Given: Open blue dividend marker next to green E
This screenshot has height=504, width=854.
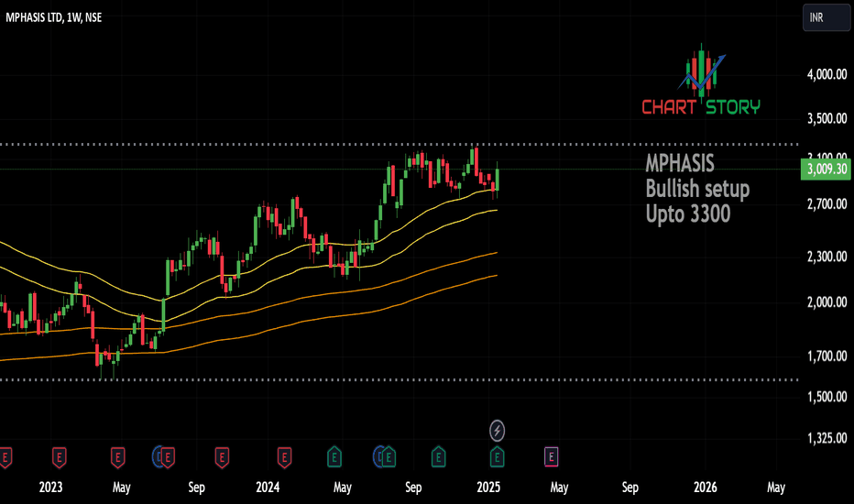Looking at the screenshot, I should click(x=377, y=456).
